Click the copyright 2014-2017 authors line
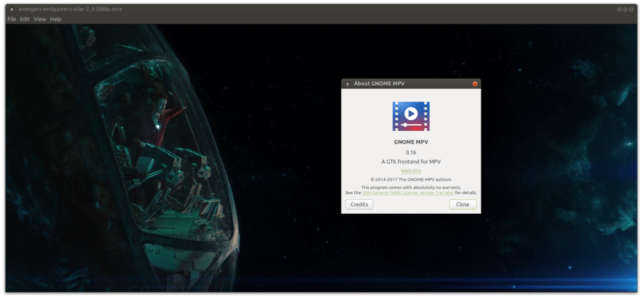The height and width of the screenshot is (298, 644). coord(411,179)
